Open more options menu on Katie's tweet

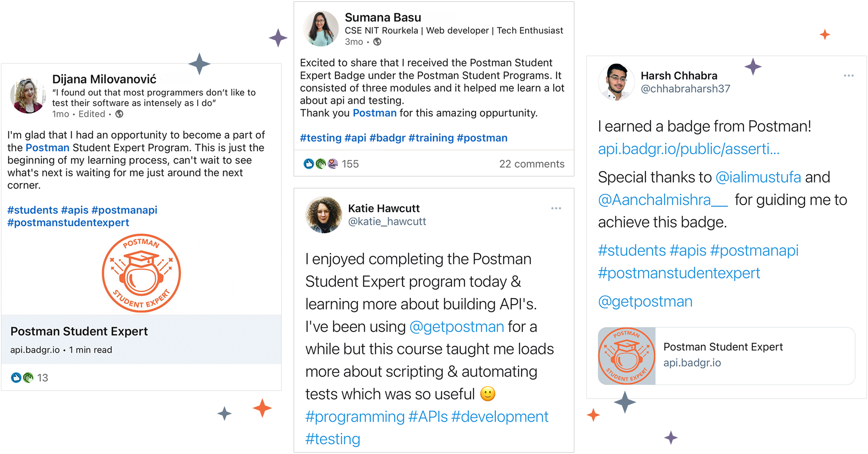coord(556,208)
